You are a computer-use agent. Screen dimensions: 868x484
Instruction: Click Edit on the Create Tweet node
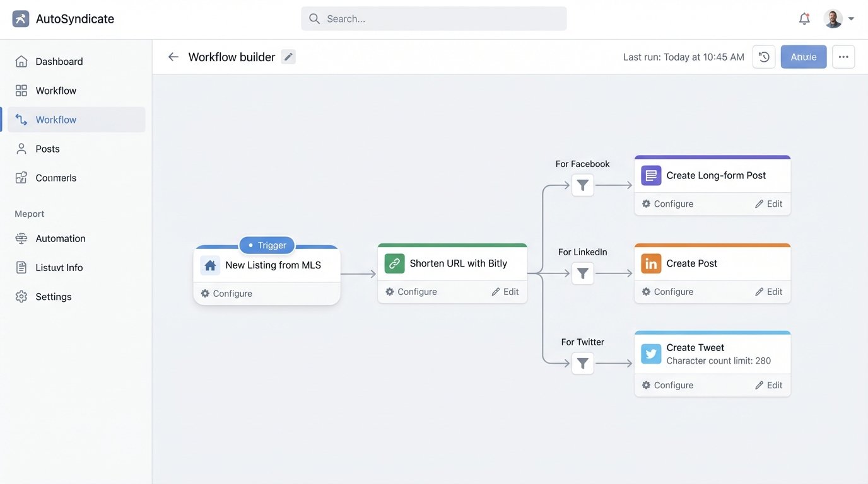pyautogui.click(x=769, y=384)
